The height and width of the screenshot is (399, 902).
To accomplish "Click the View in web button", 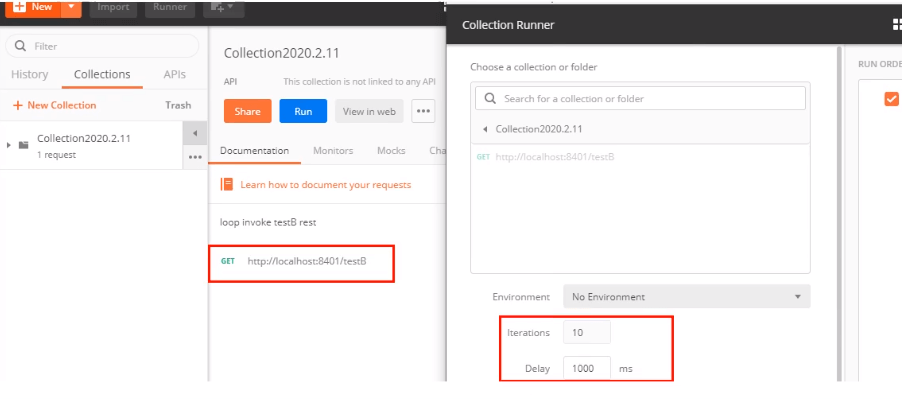I will (x=369, y=112).
